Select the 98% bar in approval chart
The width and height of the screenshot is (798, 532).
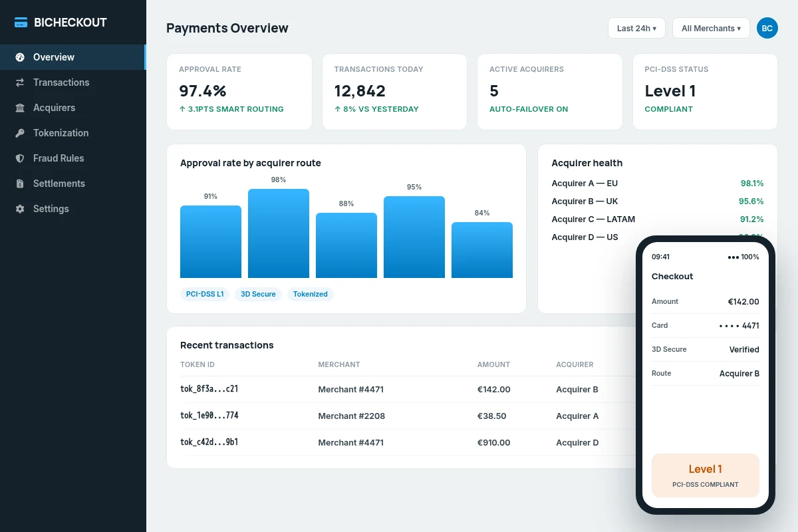(279, 233)
